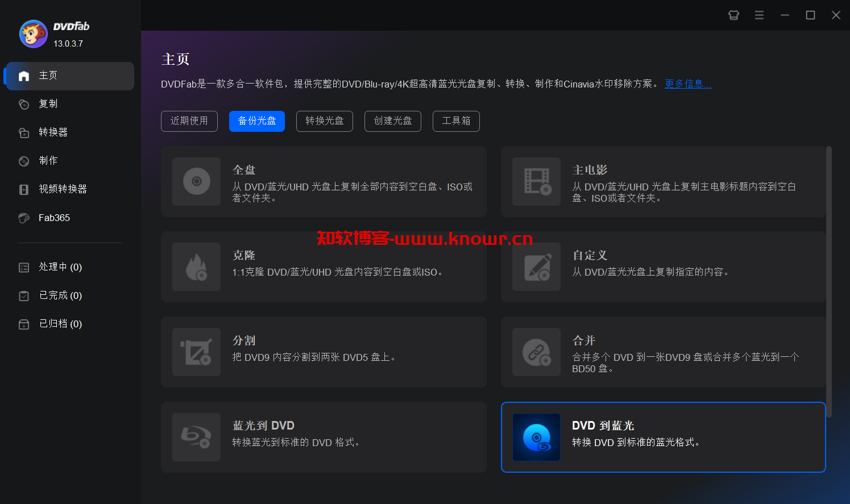Click the copy disc icon beside 复制
Screen dimensions: 850x504
point(24,105)
